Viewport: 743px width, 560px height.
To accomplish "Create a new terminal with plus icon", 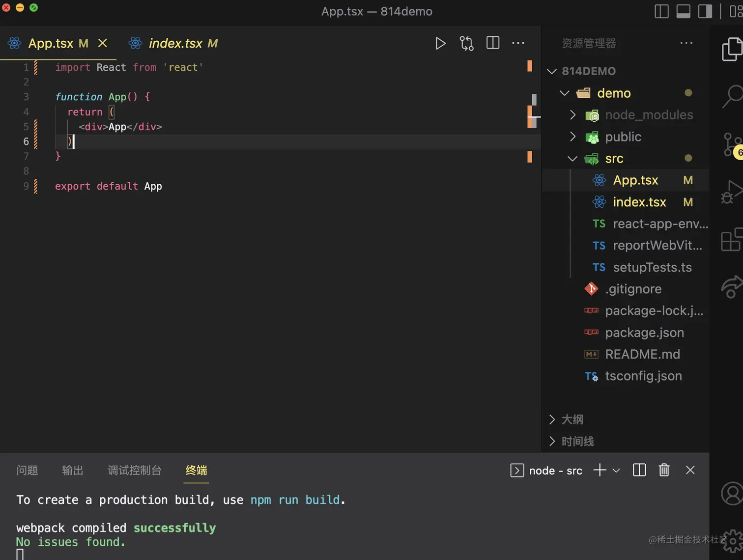I will pos(600,471).
